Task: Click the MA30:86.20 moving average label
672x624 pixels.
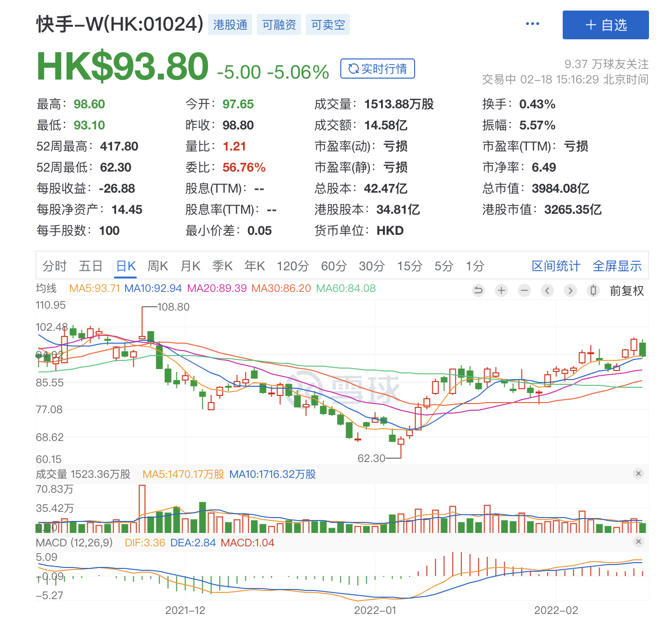Action: point(281,288)
